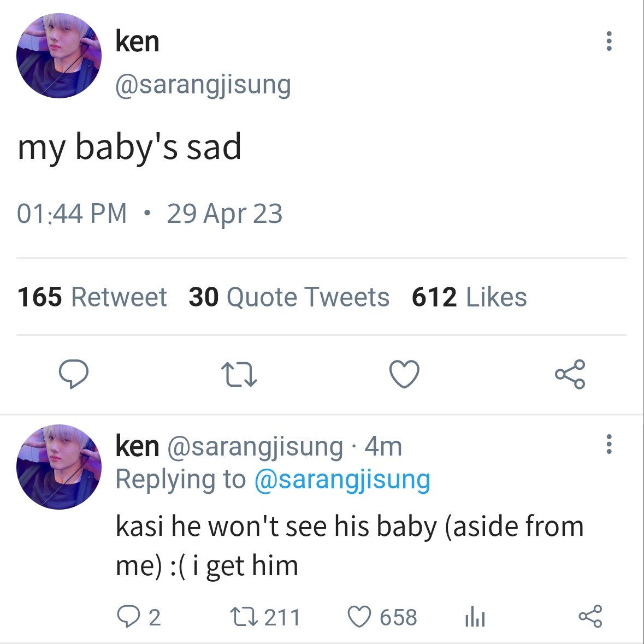Viewport: 644px width, 644px height.
Task: Tap the main tweet's retweet arrows icon
Action: click(239, 374)
